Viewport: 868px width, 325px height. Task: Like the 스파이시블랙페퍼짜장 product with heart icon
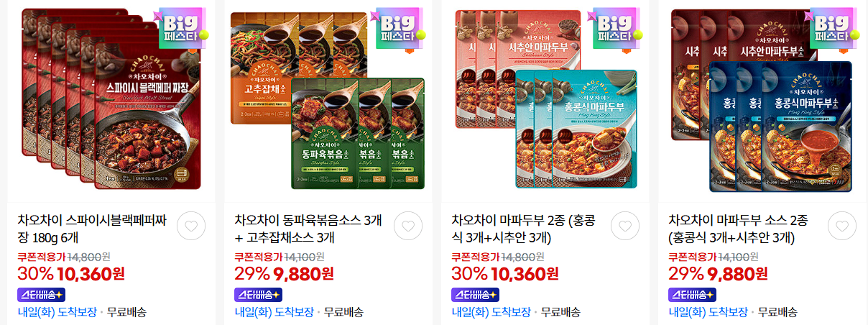(x=190, y=226)
